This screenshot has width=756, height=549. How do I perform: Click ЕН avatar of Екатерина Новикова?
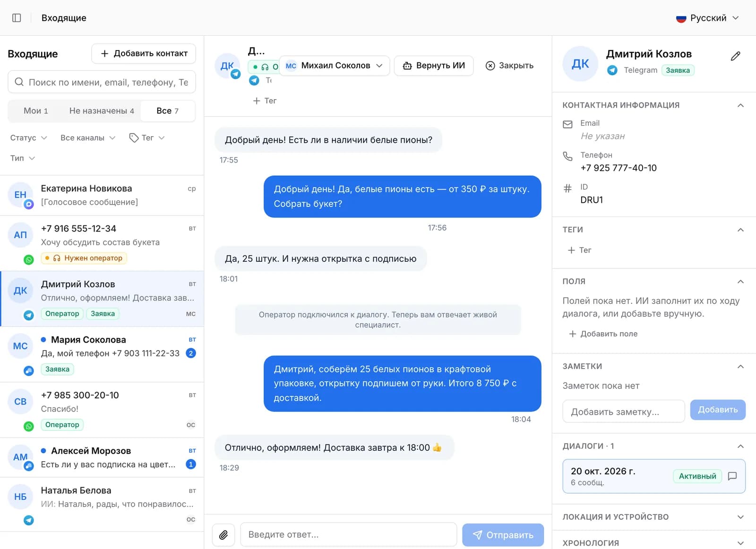(20, 195)
